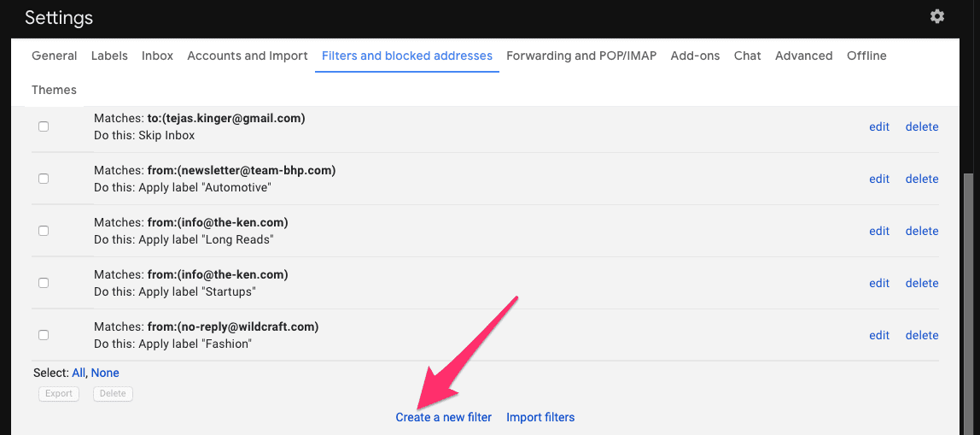Image resolution: width=980 pixels, height=435 pixels.
Task: Select Filters and blocked addresses tab
Action: coord(407,56)
